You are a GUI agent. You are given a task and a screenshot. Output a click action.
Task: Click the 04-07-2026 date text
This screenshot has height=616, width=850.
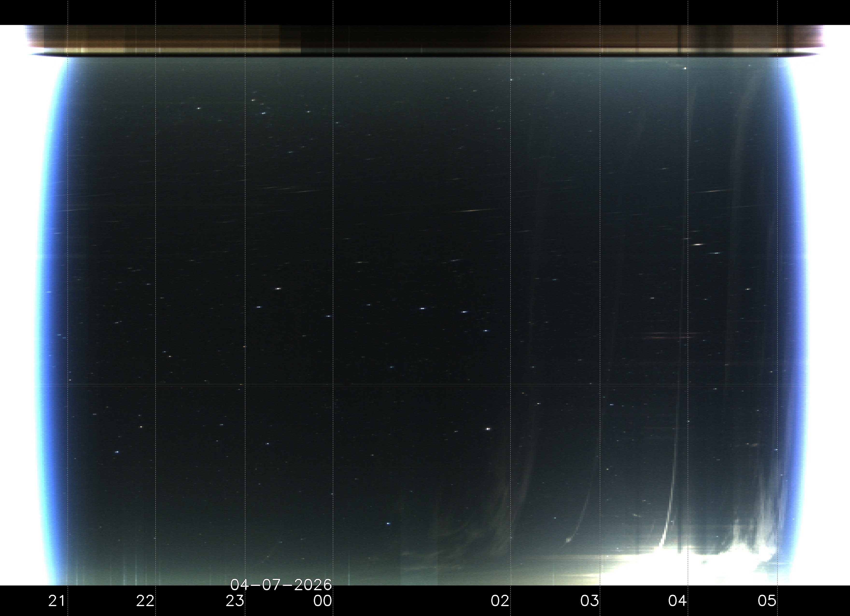point(281,585)
